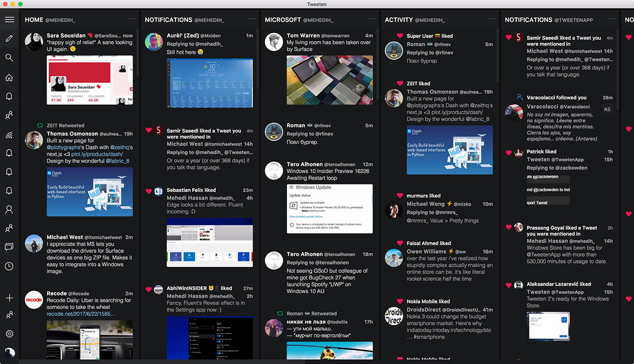Open search from the sidebar magnifier icon
The height and width of the screenshot is (364, 634).
point(9,58)
